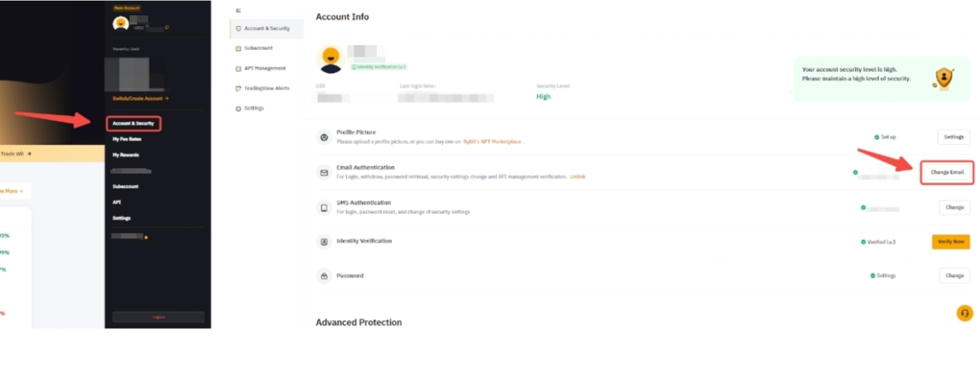Viewport: 980px width, 389px height.
Task: Click Switch/Create Account arrow link
Action: point(140,98)
